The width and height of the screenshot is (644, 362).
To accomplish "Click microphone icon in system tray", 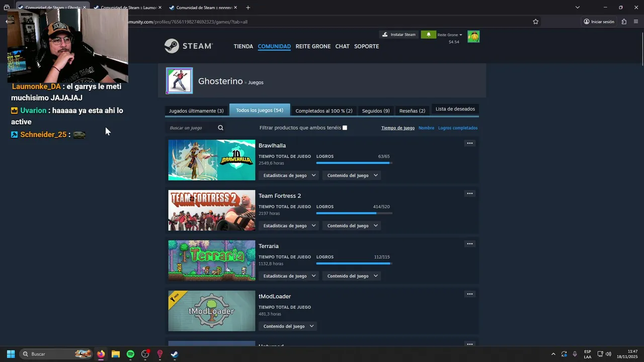I will click(x=575, y=354).
